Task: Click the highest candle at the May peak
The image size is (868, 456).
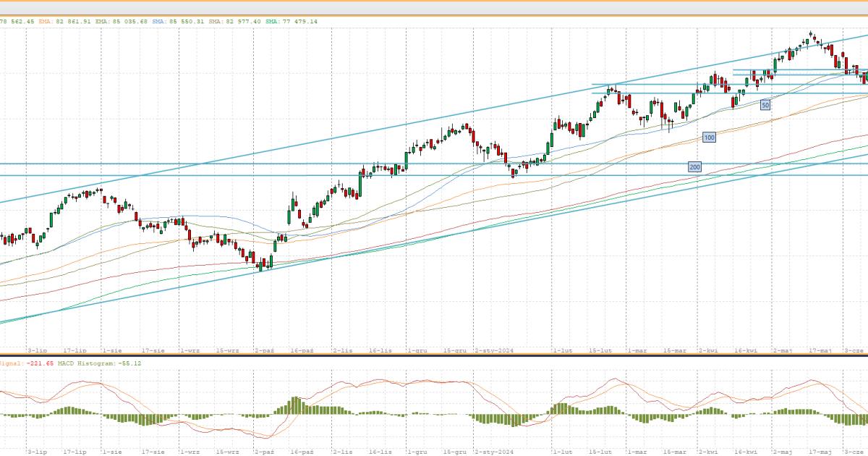Action: 811,35
